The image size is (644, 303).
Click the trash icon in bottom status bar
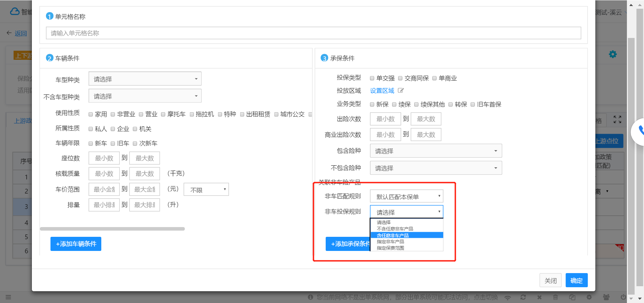coord(555,297)
